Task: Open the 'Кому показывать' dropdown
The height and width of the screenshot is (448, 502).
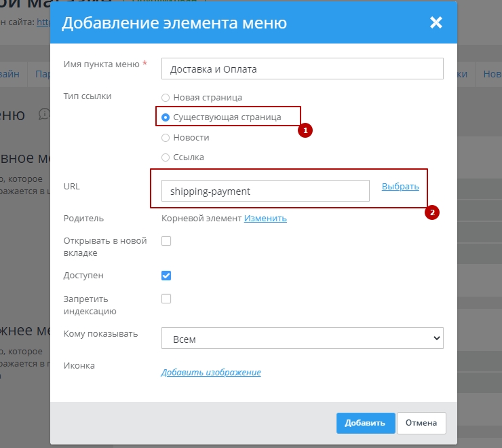Action: [302, 338]
